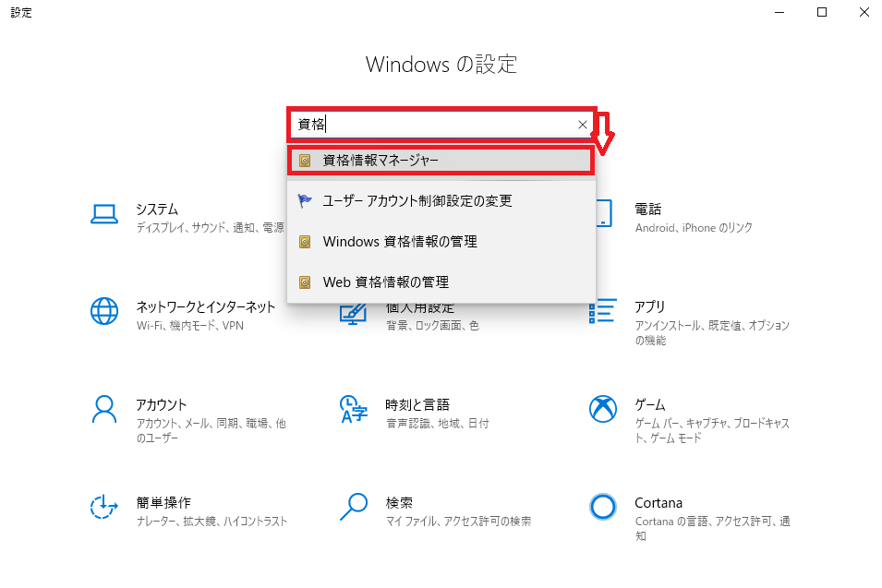The image size is (882, 588).
Task: Close the 設定 window
Action: (x=864, y=12)
